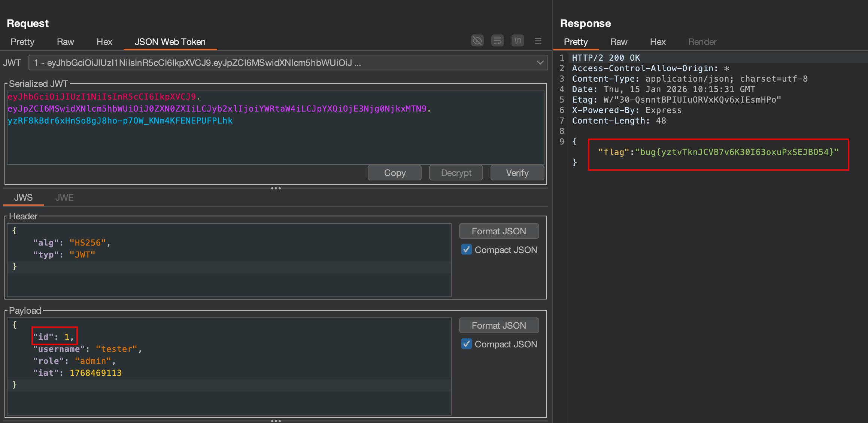Open the request hamburger menu icon
Image resolution: width=868 pixels, height=423 pixels.
coord(538,41)
